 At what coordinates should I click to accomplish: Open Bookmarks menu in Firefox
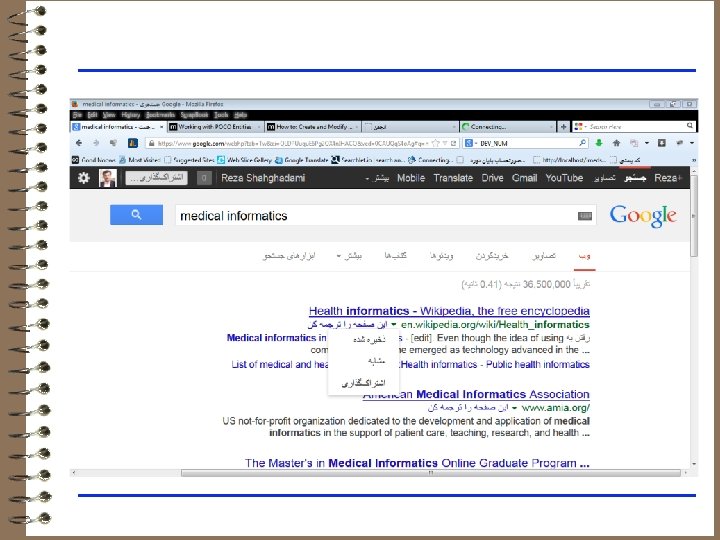click(x=160, y=115)
